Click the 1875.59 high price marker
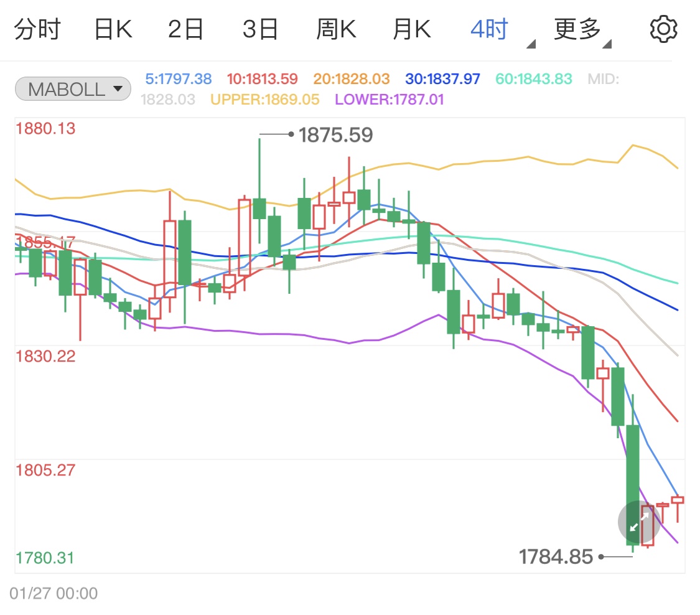This screenshot has width=700, height=615. click(x=335, y=134)
